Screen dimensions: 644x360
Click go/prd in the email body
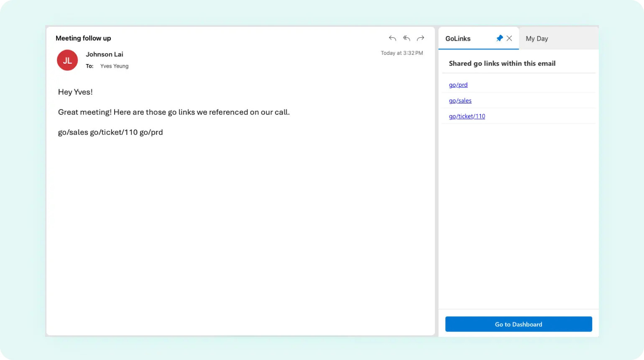pos(151,132)
